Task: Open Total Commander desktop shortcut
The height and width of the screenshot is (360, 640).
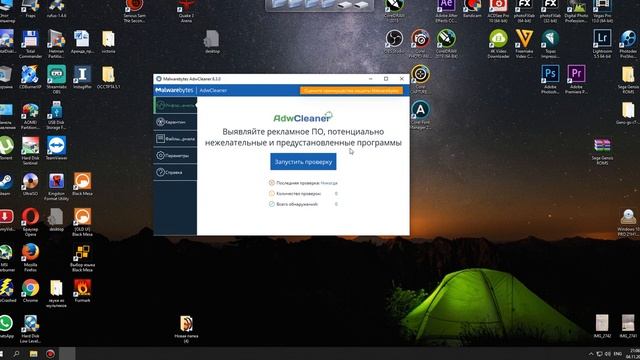Action: (x=30, y=45)
